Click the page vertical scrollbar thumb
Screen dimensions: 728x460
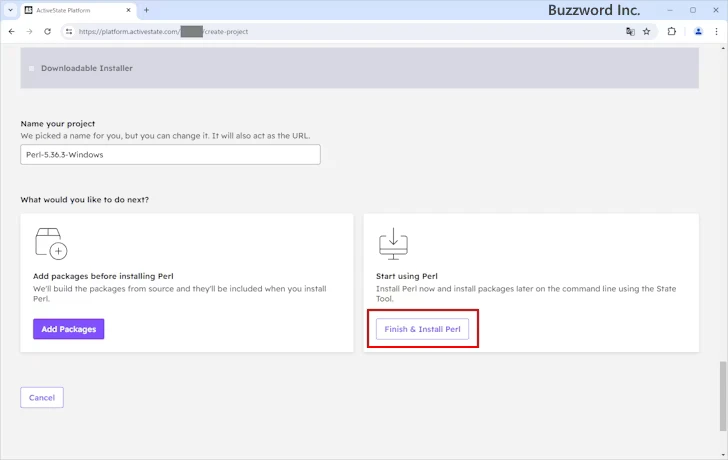pyautogui.click(x=723, y=396)
